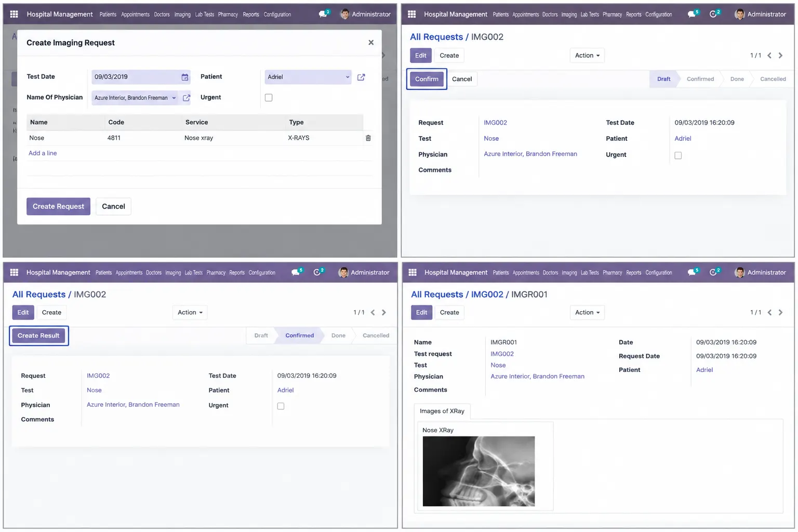Click the Create Request button

click(x=59, y=206)
